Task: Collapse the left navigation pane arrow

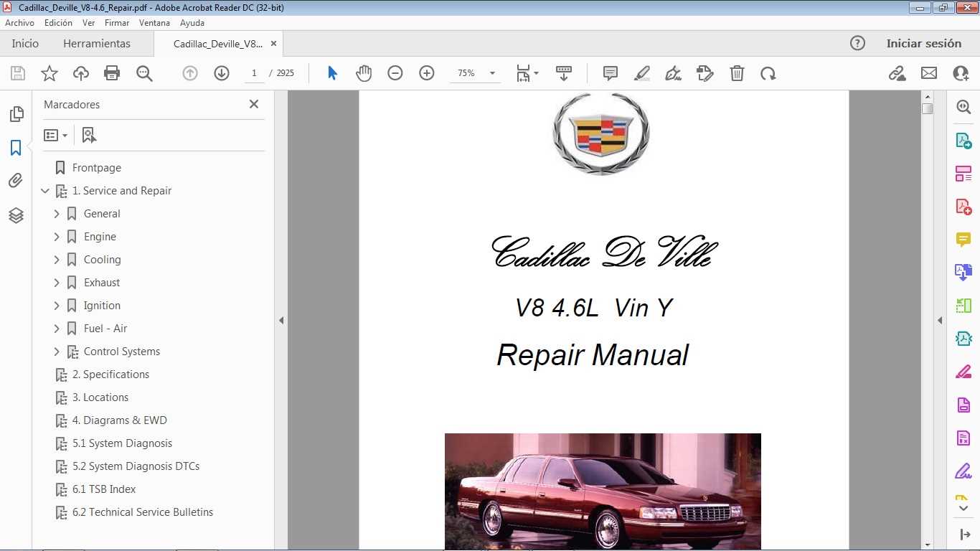Action: (x=281, y=321)
